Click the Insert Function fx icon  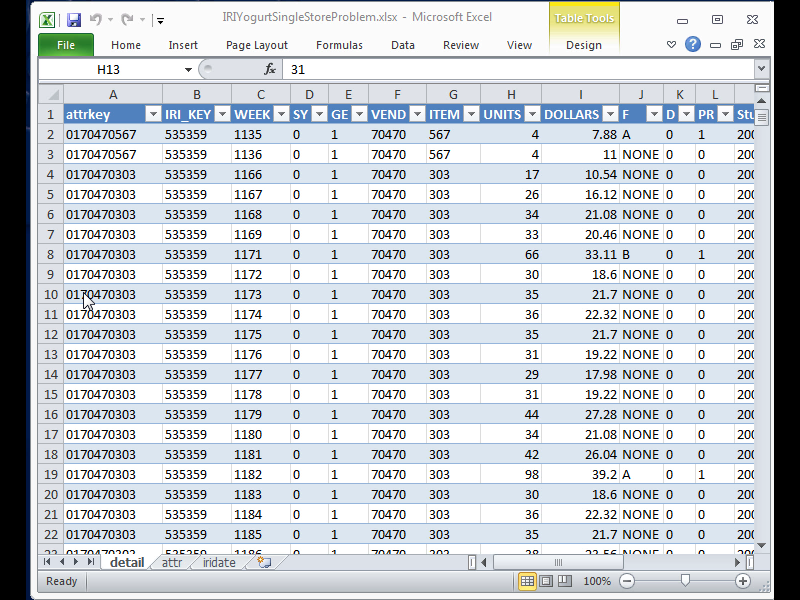(270, 70)
